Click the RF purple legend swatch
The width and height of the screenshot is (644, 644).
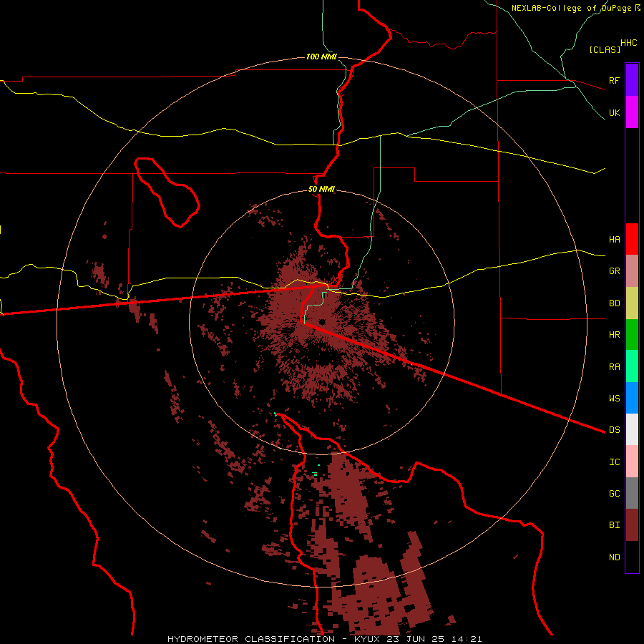(x=632, y=80)
